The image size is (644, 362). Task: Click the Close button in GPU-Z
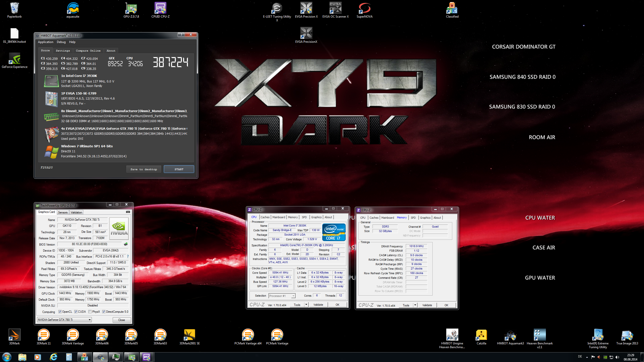[122, 320]
